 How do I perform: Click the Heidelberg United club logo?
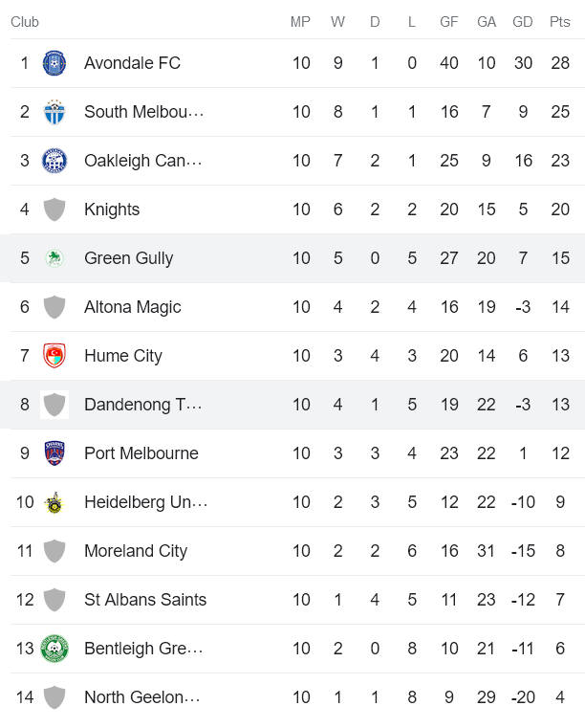[x=54, y=502]
